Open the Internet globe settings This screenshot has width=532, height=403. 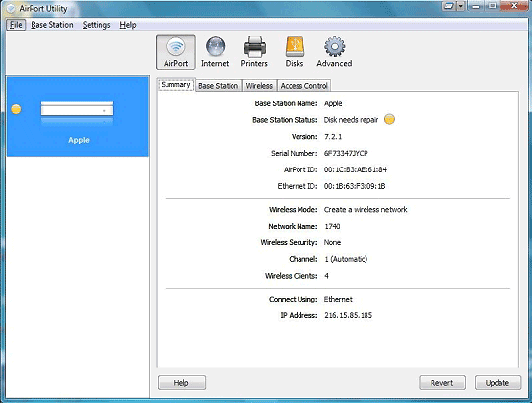pos(215,52)
